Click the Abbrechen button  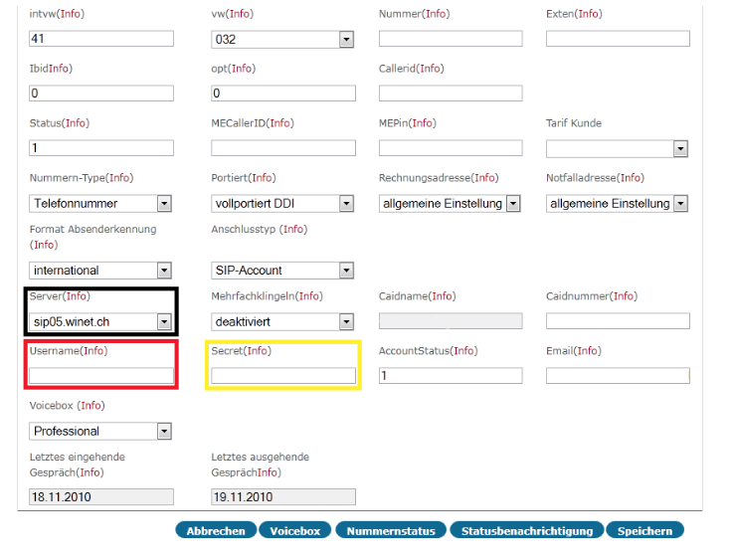point(216,530)
